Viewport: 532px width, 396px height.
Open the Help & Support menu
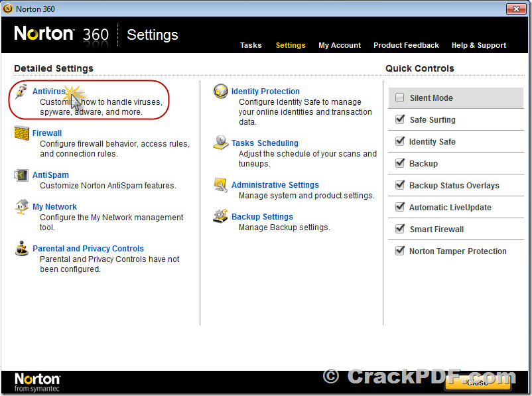[x=479, y=45]
